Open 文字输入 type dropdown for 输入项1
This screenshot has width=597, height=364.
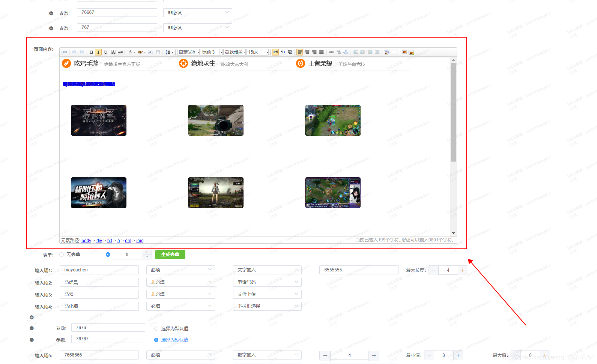267,270
